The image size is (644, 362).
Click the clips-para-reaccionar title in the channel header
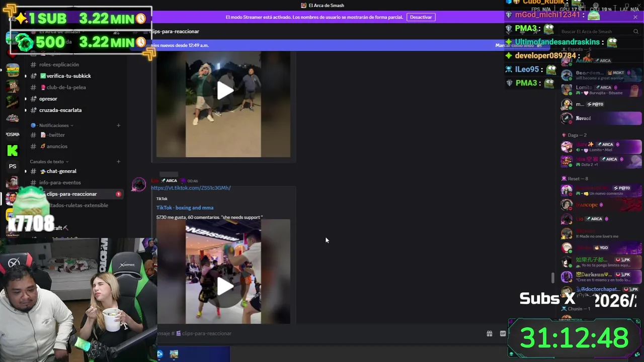pos(175,31)
